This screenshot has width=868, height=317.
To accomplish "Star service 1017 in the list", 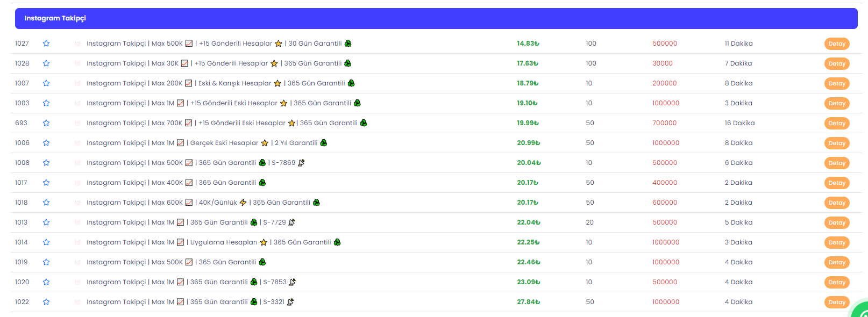I will (x=46, y=183).
